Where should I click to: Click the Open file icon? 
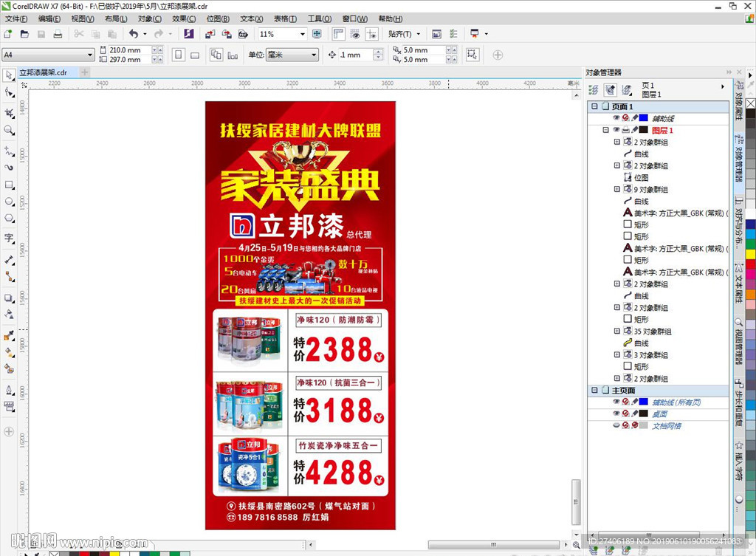click(x=24, y=34)
